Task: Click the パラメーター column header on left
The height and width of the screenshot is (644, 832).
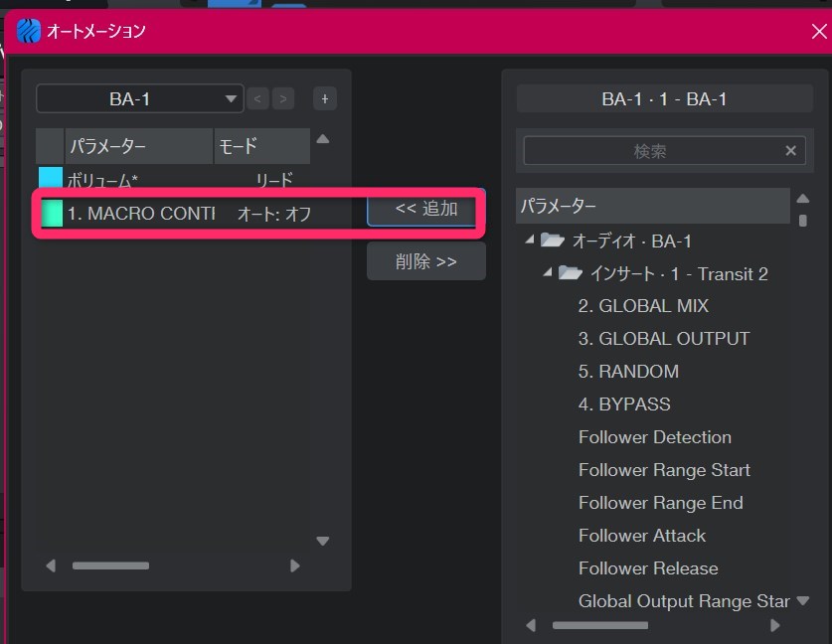Action: click(138, 146)
